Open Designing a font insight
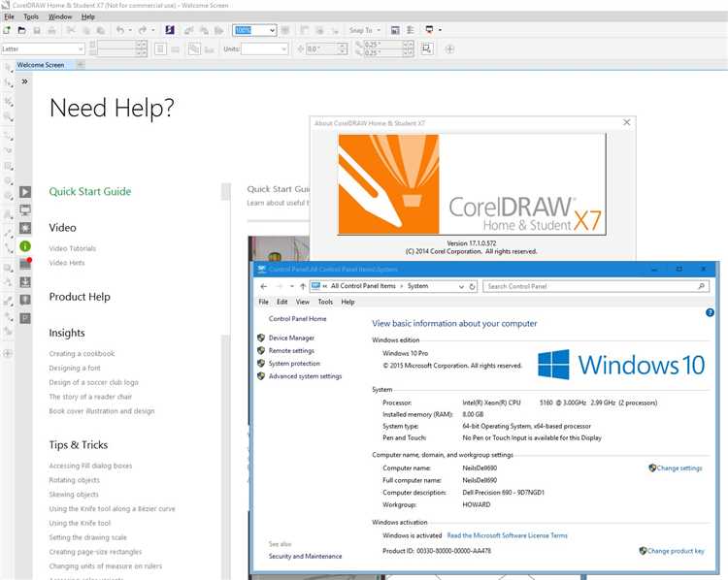This screenshot has width=728, height=580. pos(75,368)
